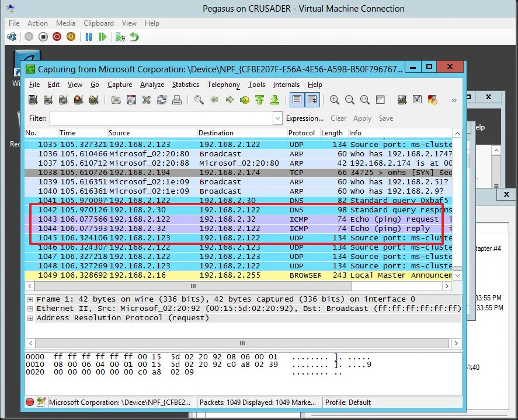Zoom in on packet text
This screenshot has width=518, height=420.
[x=334, y=100]
